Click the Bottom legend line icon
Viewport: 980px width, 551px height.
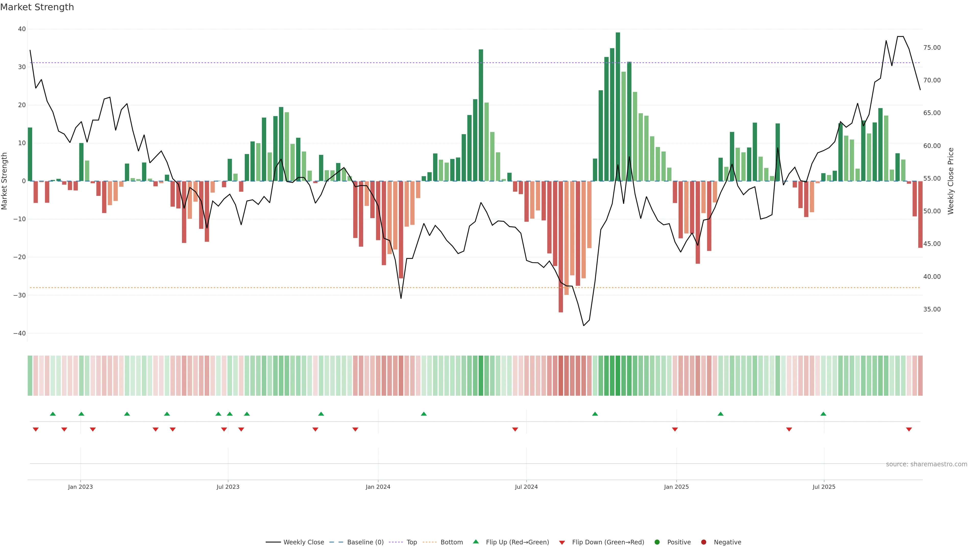coord(430,542)
